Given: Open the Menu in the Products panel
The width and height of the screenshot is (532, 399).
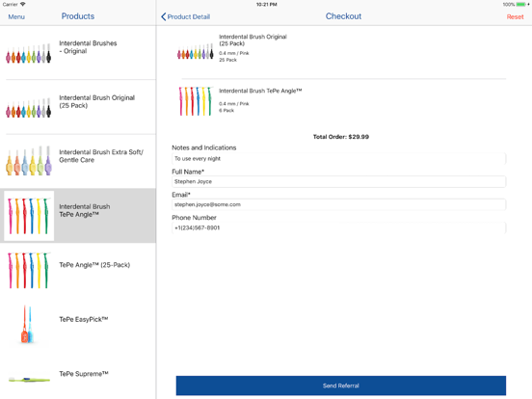Looking at the screenshot, I should [x=16, y=16].
